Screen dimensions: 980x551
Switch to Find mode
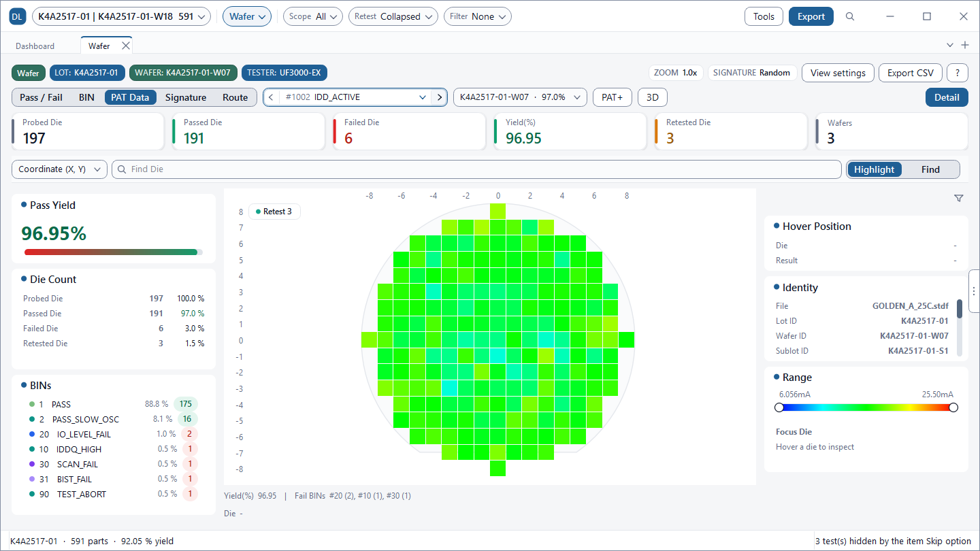coord(930,169)
